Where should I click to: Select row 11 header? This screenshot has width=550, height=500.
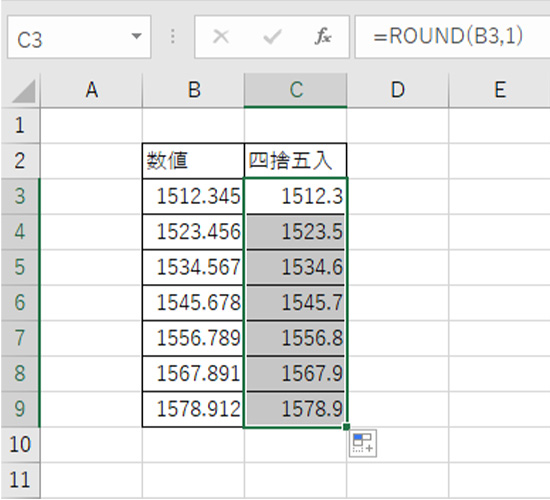20,480
